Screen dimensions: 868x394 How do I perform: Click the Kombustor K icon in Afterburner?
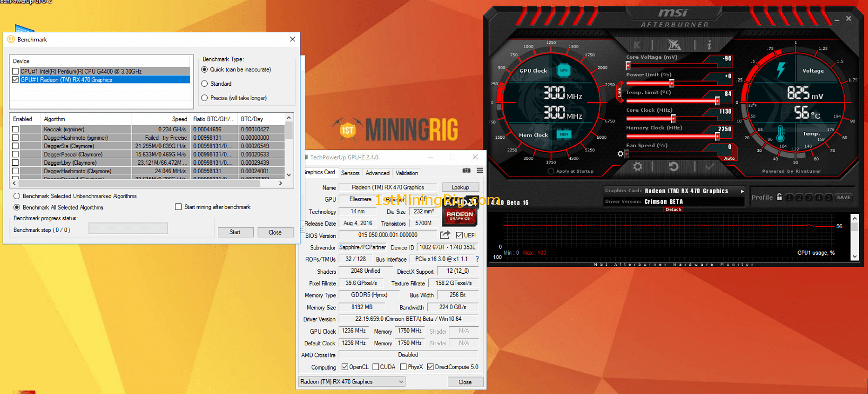[637, 45]
